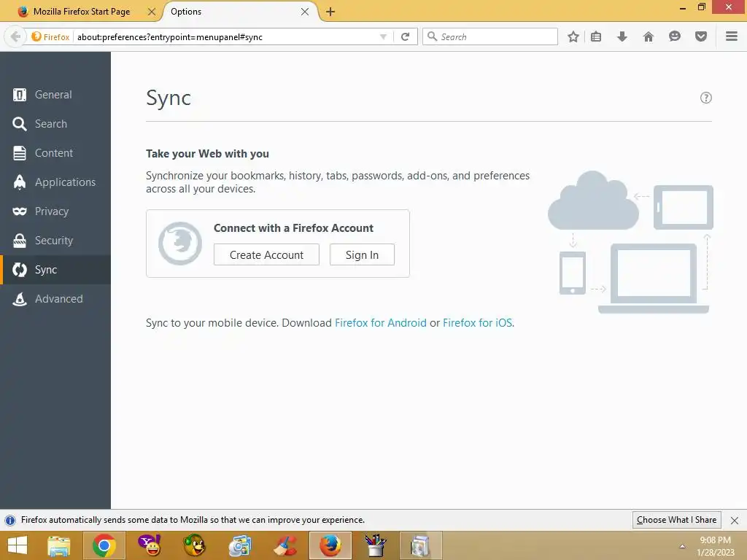Viewport: 747px width, 560px height.
Task: Open File Explorer from the taskbar
Action: (58, 545)
